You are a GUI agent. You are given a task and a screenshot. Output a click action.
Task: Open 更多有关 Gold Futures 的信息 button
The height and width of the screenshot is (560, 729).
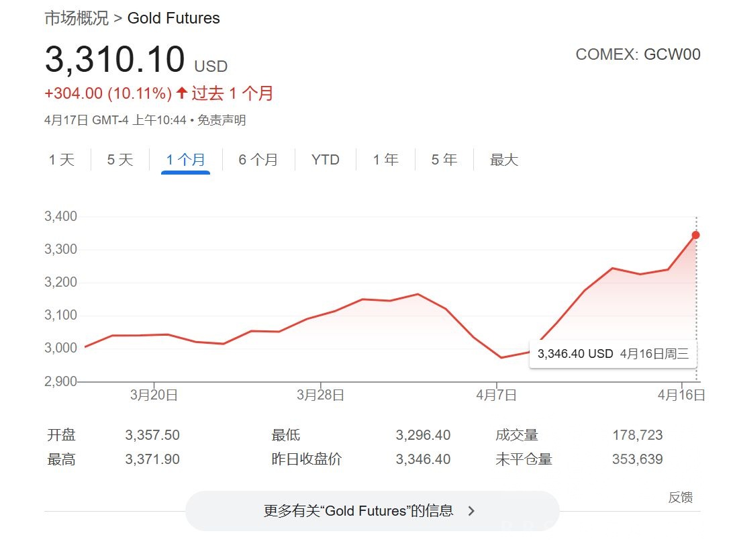371,511
